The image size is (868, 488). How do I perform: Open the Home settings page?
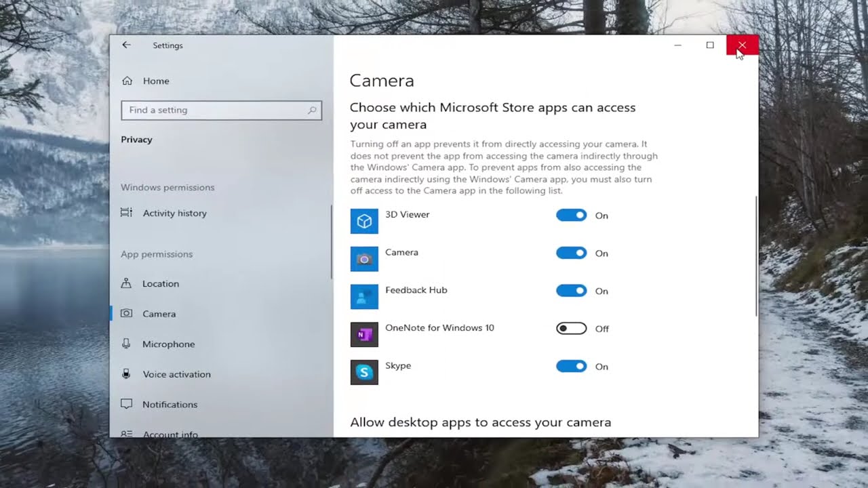pyautogui.click(x=156, y=81)
